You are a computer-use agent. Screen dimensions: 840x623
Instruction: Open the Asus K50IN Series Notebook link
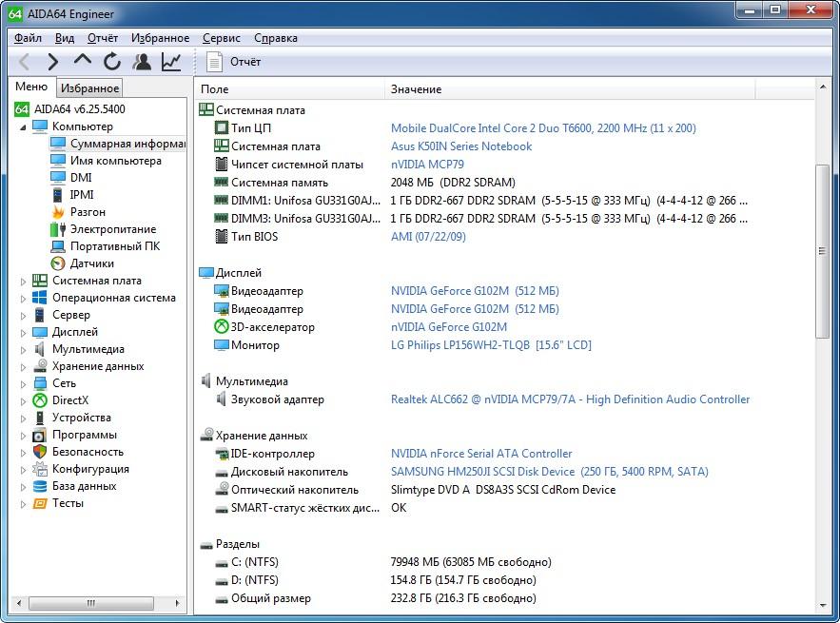(461, 146)
